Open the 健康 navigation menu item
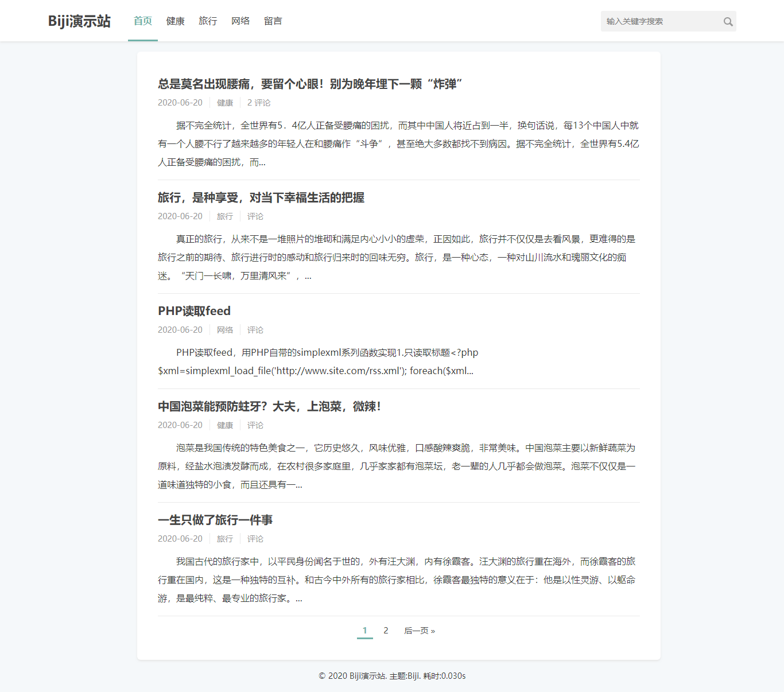Viewport: 784px width, 692px height. click(176, 21)
